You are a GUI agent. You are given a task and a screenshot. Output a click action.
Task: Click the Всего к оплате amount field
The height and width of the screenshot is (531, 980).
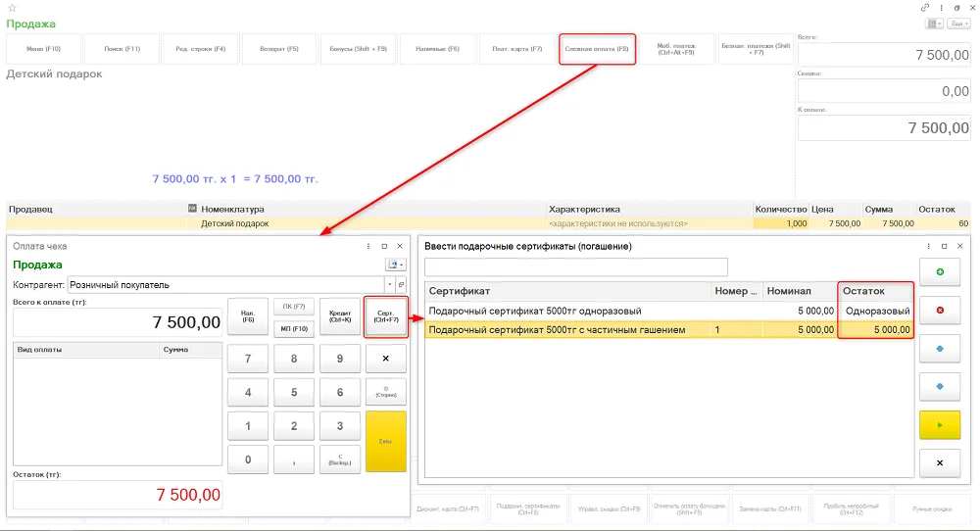pyautogui.click(x=118, y=322)
